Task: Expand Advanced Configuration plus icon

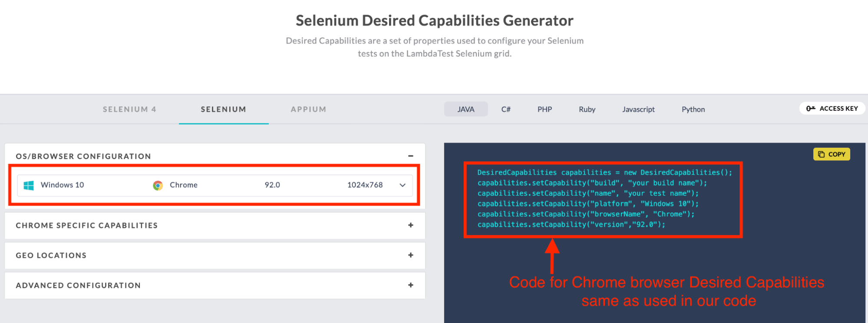Action: click(411, 285)
